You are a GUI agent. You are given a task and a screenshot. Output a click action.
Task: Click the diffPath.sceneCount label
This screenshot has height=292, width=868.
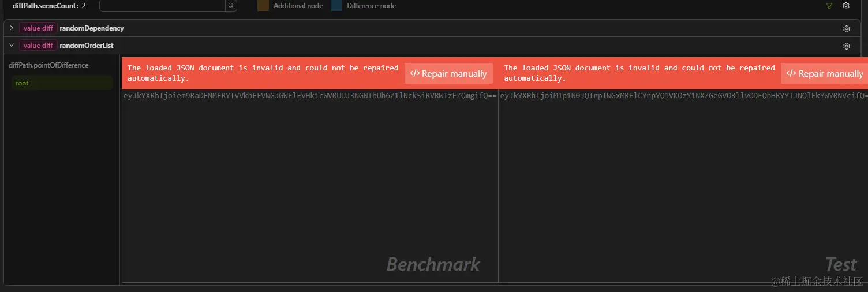(x=46, y=6)
